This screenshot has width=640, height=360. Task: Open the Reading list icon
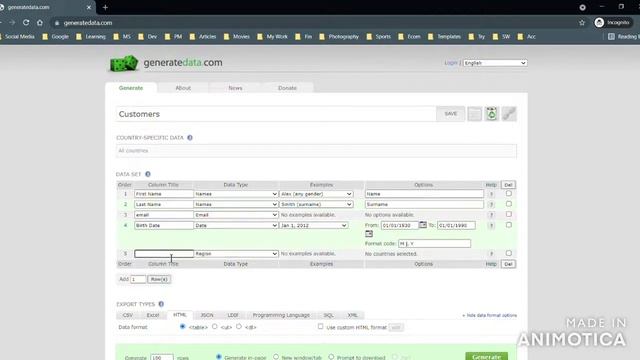tap(611, 37)
